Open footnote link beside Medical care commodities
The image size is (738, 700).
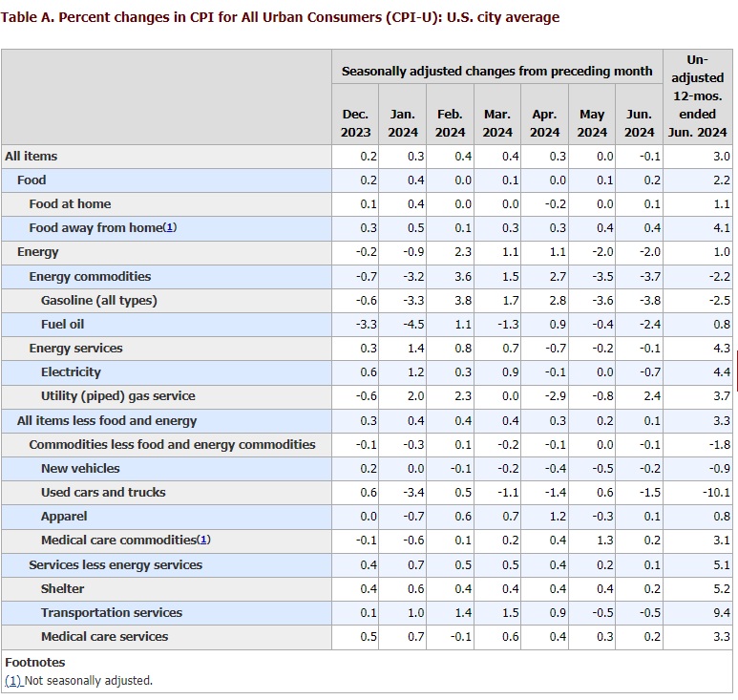(x=203, y=541)
